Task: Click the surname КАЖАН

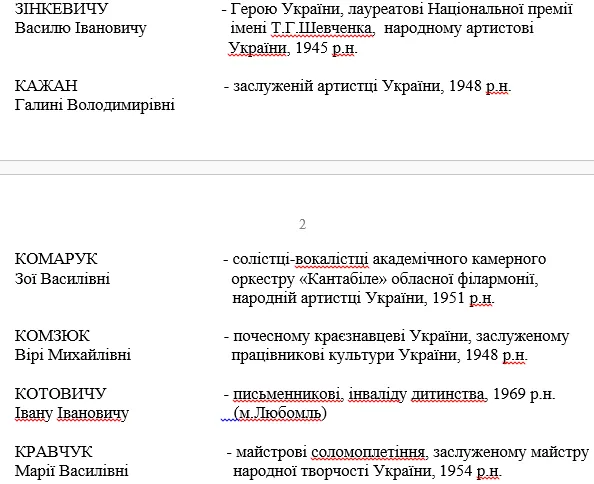Action: tap(46, 86)
